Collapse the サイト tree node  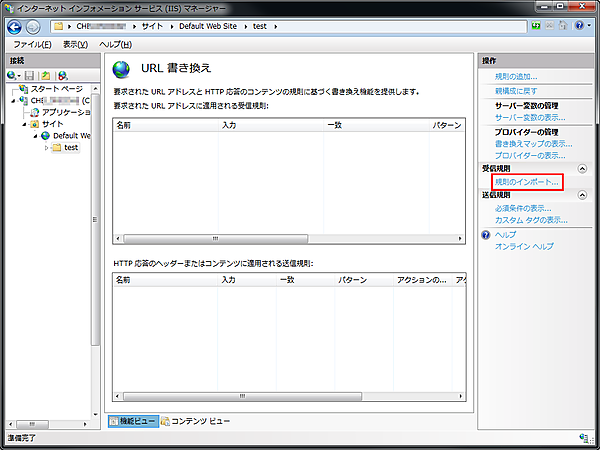coord(23,124)
